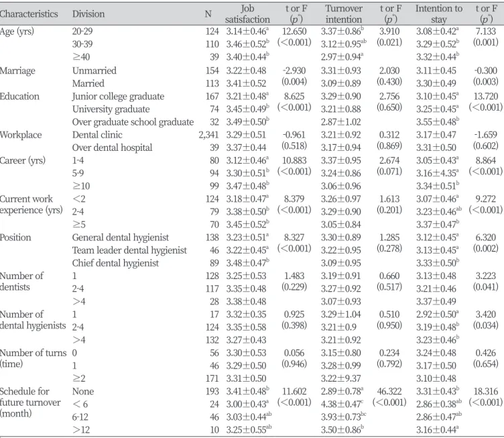Click the "2.87±1.02" turnover intention value
This screenshot has width=504, height=438.
(x=340, y=122)
